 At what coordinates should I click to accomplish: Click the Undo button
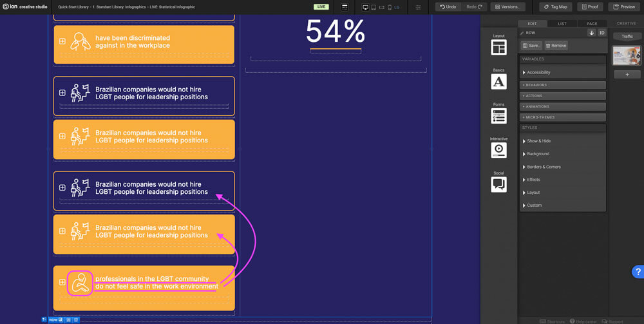click(x=448, y=7)
